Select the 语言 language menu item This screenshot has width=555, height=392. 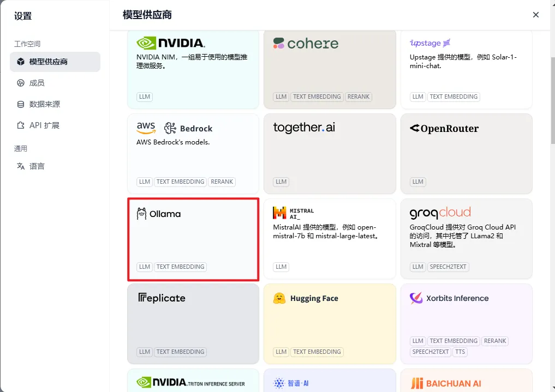(37, 166)
